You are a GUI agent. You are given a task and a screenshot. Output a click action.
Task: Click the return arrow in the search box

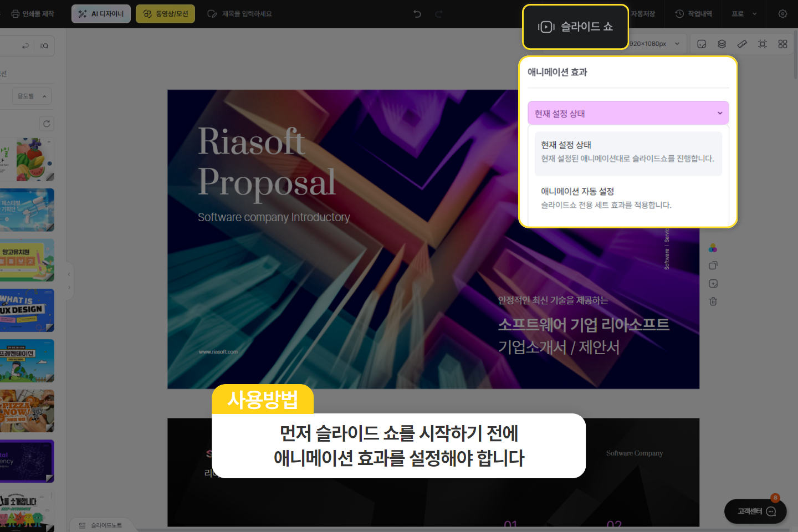pyautogui.click(x=25, y=46)
